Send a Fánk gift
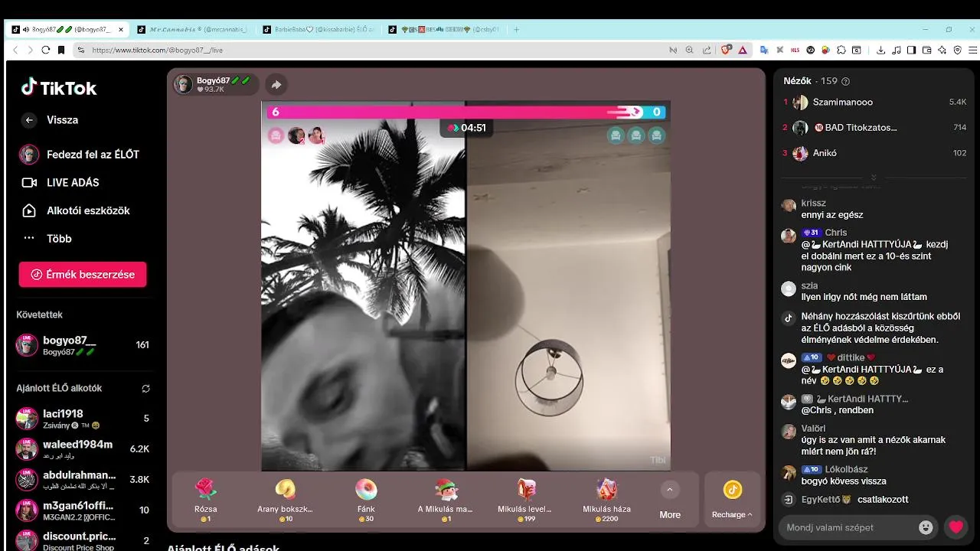980x551 pixels. point(365,498)
